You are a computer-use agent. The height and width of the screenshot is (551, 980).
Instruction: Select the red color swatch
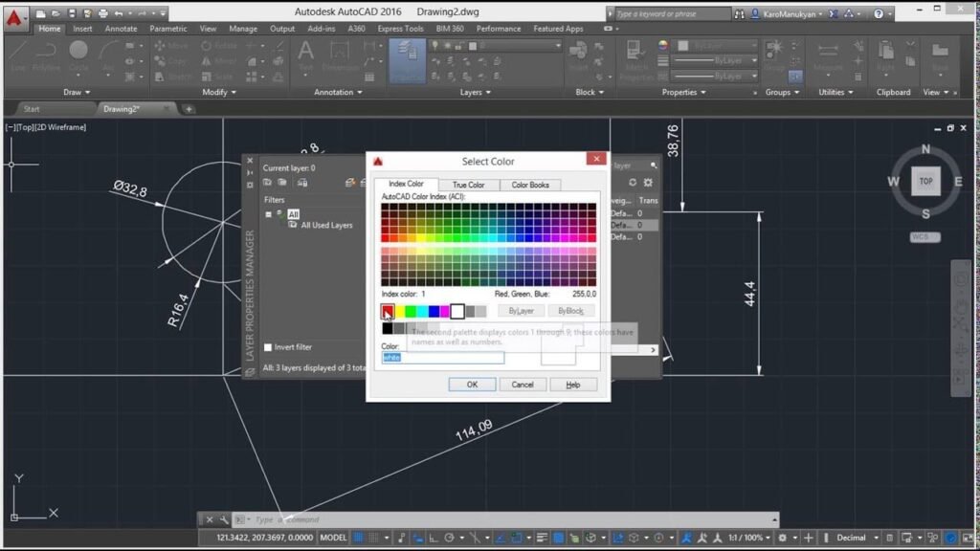point(388,311)
